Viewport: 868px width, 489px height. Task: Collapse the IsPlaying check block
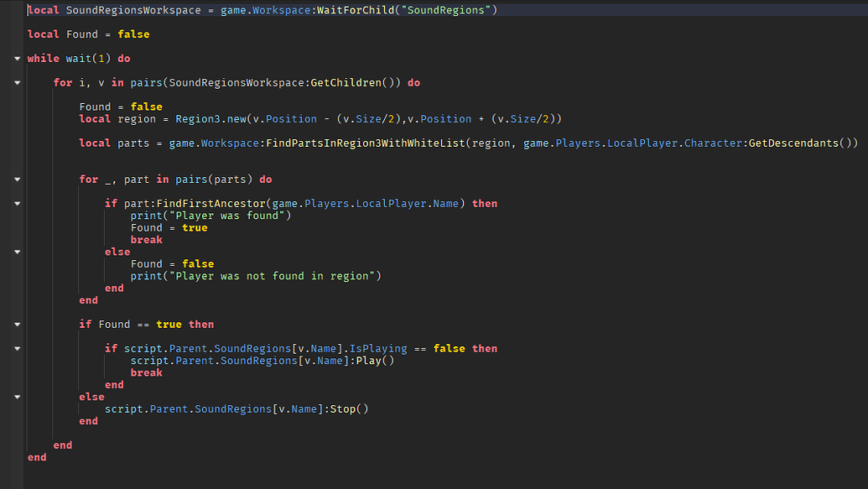pos(17,348)
